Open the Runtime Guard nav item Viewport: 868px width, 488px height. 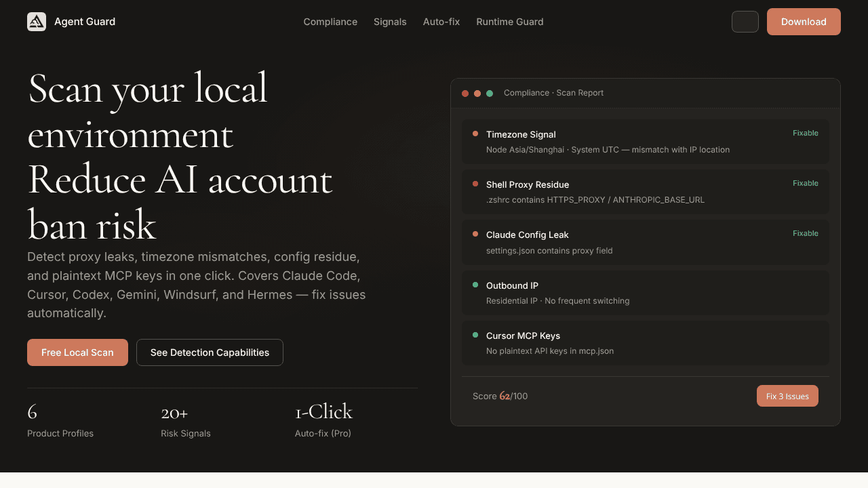click(x=510, y=22)
